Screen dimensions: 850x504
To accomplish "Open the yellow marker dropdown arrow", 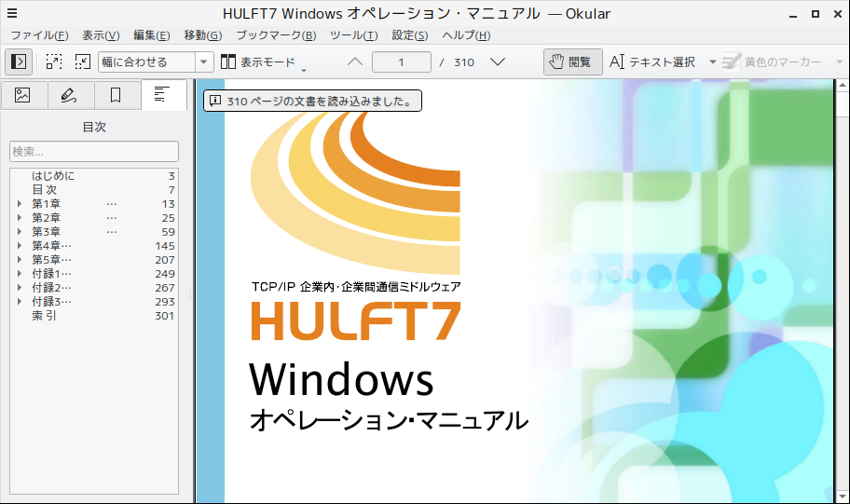I will coord(840,61).
